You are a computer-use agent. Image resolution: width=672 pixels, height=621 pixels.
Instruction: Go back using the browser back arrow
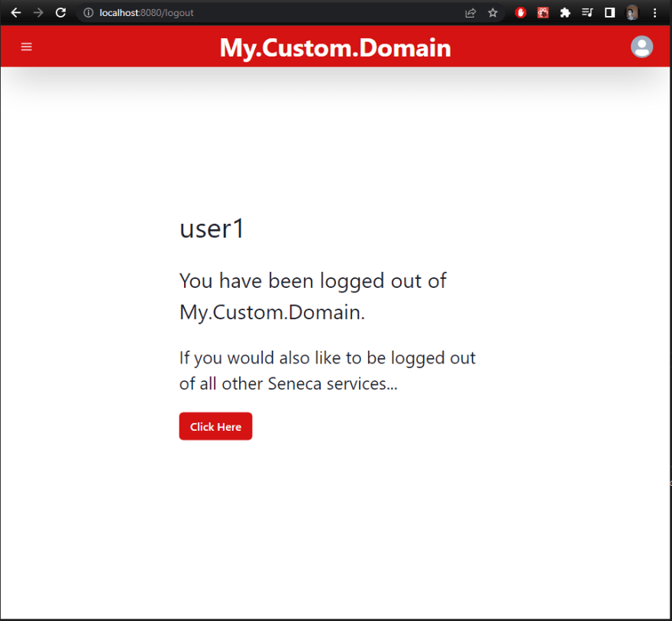[16, 13]
